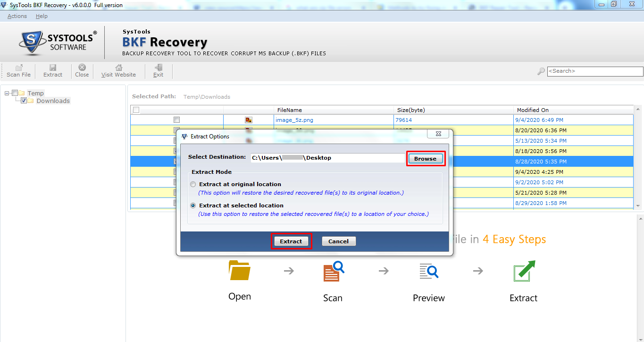The height and width of the screenshot is (342, 644).
Task: Click the Extract button in the dialog
Action: click(291, 241)
